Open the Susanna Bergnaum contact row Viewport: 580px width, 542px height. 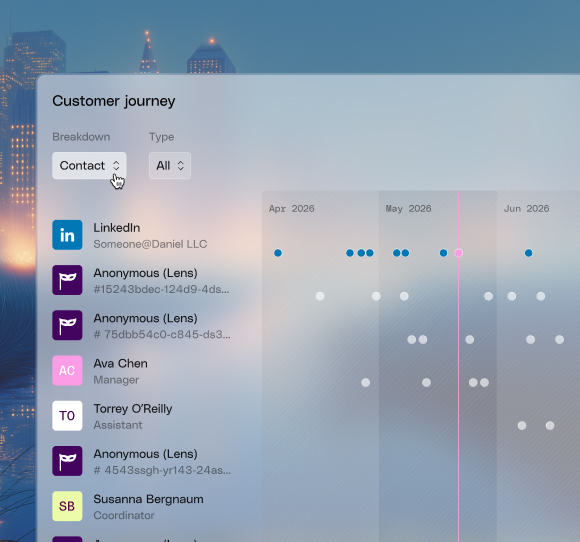pyautogui.click(x=141, y=506)
